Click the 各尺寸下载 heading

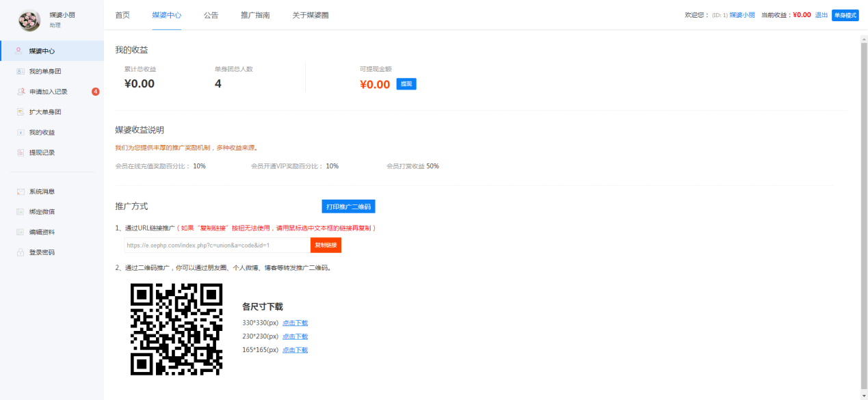pos(263,307)
